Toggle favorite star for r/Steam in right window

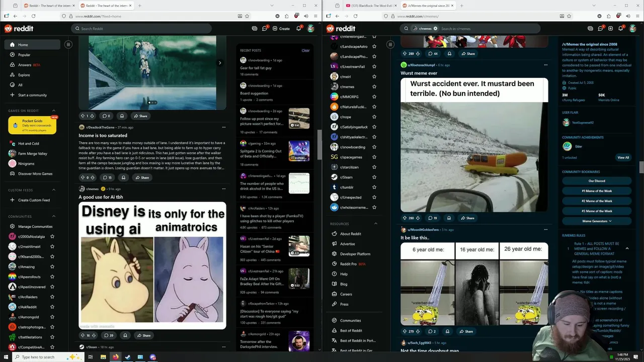[374, 177]
